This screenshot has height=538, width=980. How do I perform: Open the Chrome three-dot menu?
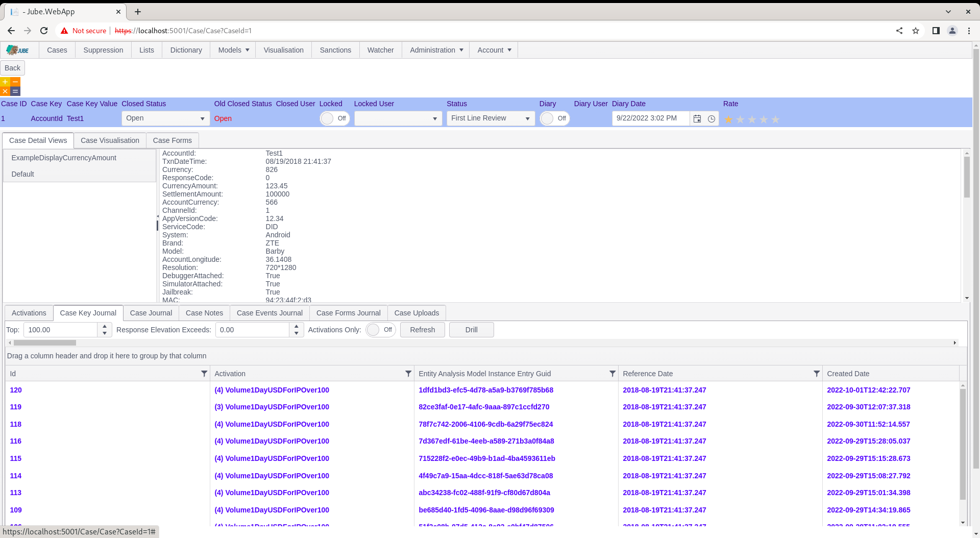coord(969,31)
